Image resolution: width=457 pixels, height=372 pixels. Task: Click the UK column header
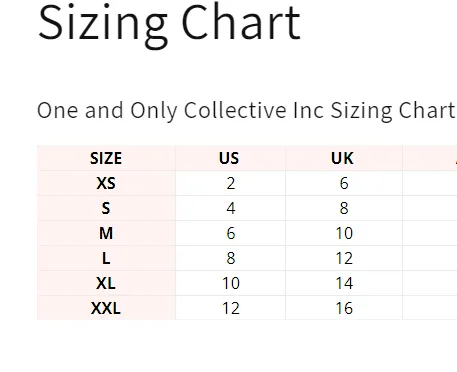[342, 158]
